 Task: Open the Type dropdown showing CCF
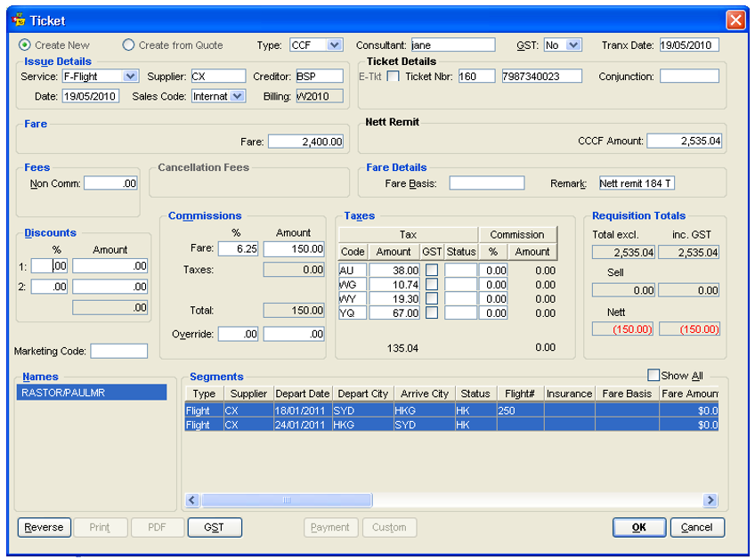pyautogui.click(x=334, y=45)
